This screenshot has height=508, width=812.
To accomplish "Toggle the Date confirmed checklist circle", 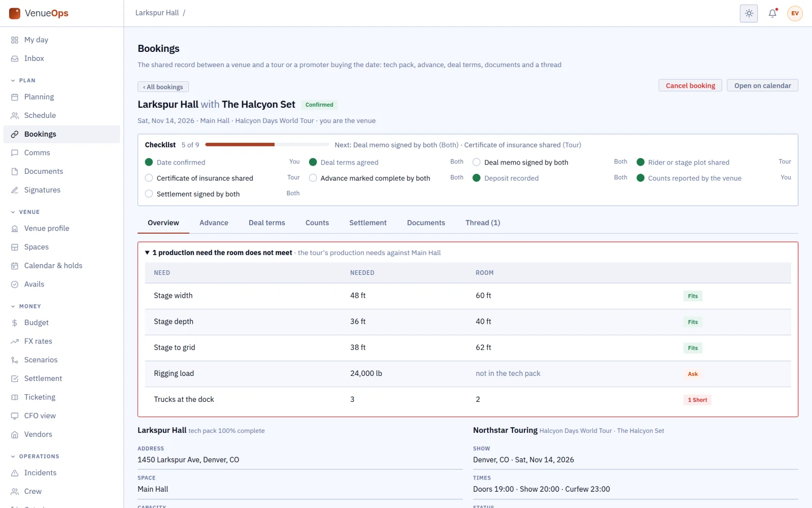I will 149,162.
